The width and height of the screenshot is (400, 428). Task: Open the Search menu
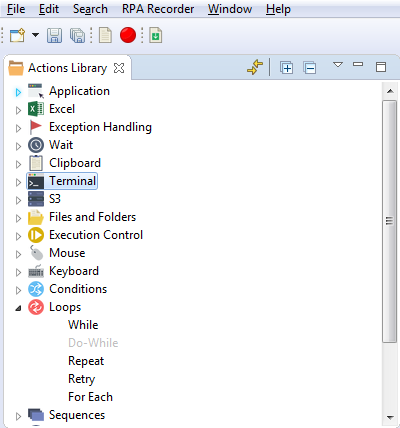click(90, 9)
